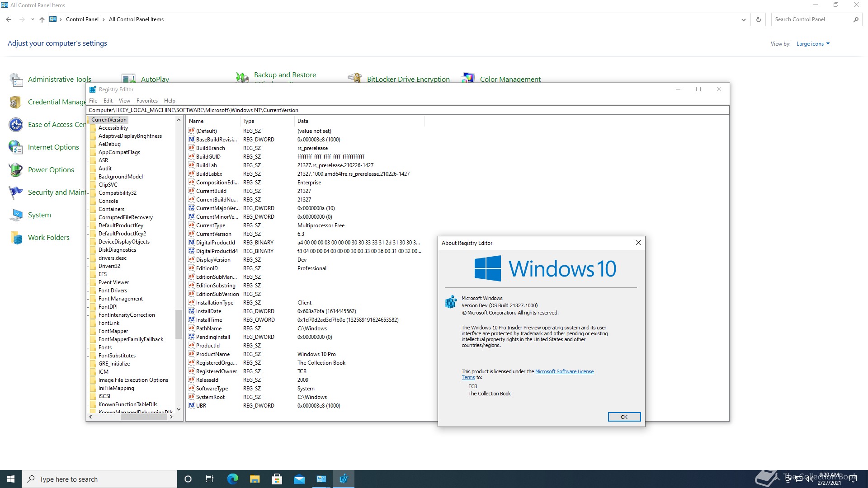Click chevron after Control Panel breadcrumb
Screen dimensions: 868x488
click(x=104, y=19)
